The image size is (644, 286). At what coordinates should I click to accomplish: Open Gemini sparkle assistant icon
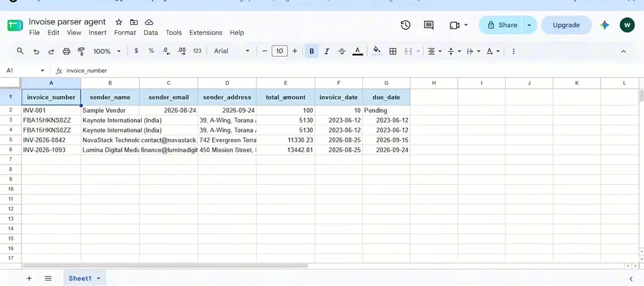click(604, 25)
